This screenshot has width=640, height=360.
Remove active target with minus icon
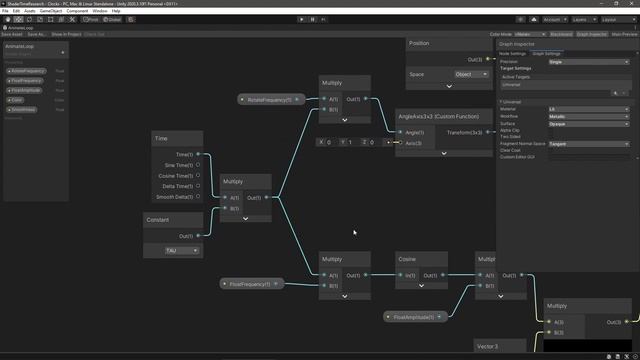click(624, 93)
